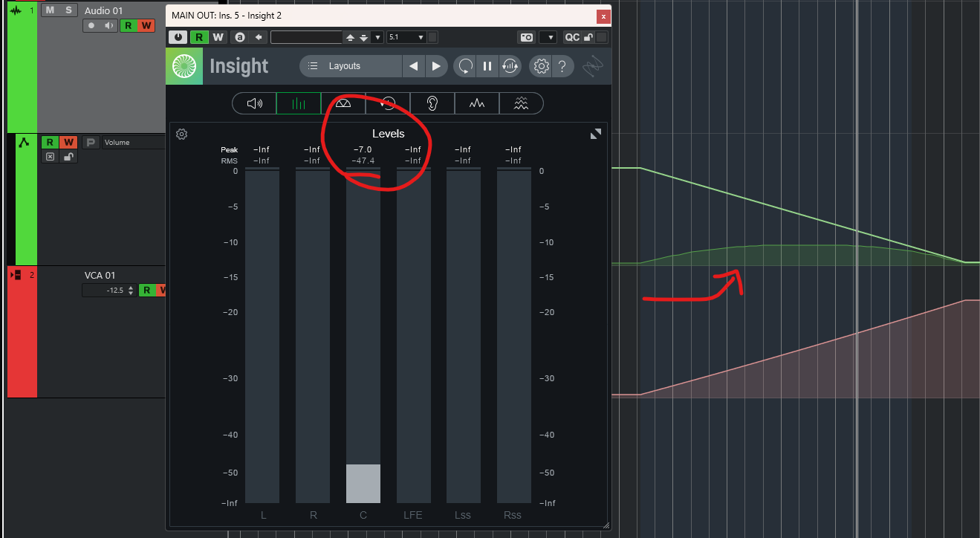980x538 pixels.
Task: Toggle the Audio 01 monitor speaker button
Action: click(110, 25)
